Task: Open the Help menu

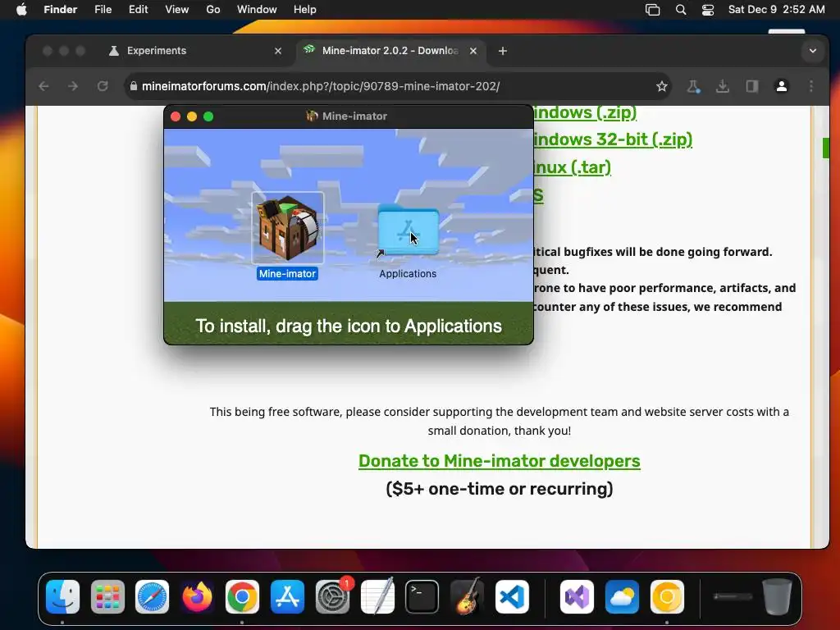Action: pos(305,10)
